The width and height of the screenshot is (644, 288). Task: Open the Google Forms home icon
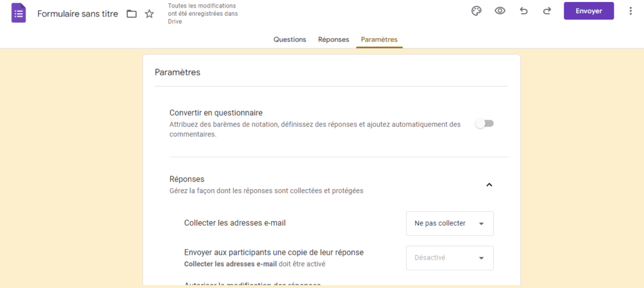coord(18,14)
